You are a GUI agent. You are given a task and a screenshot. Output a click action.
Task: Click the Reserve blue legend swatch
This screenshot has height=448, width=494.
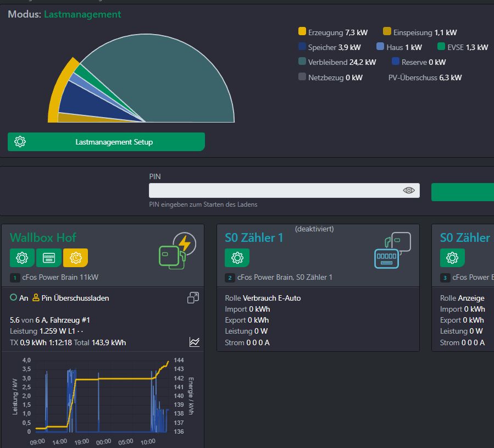pyautogui.click(x=396, y=61)
